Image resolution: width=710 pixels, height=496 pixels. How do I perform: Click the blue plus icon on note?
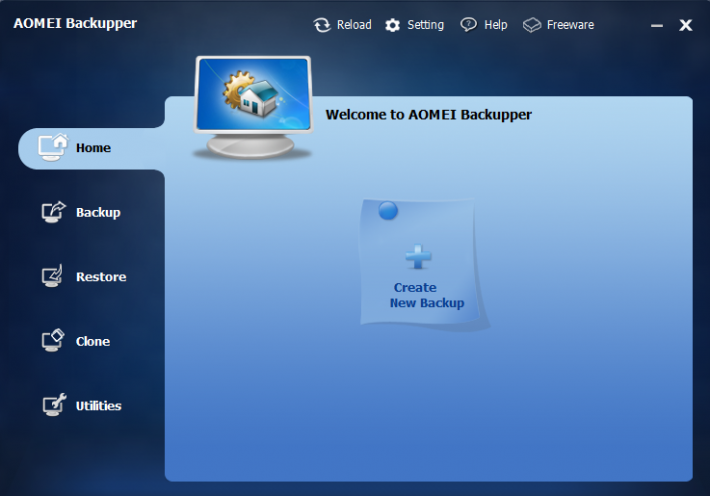point(418,257)
